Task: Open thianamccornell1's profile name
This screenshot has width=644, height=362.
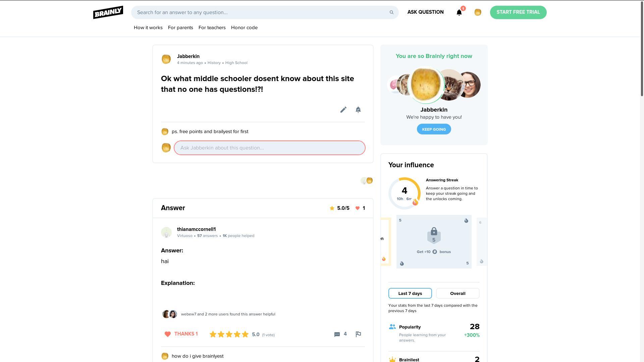Action: (196, 229)
